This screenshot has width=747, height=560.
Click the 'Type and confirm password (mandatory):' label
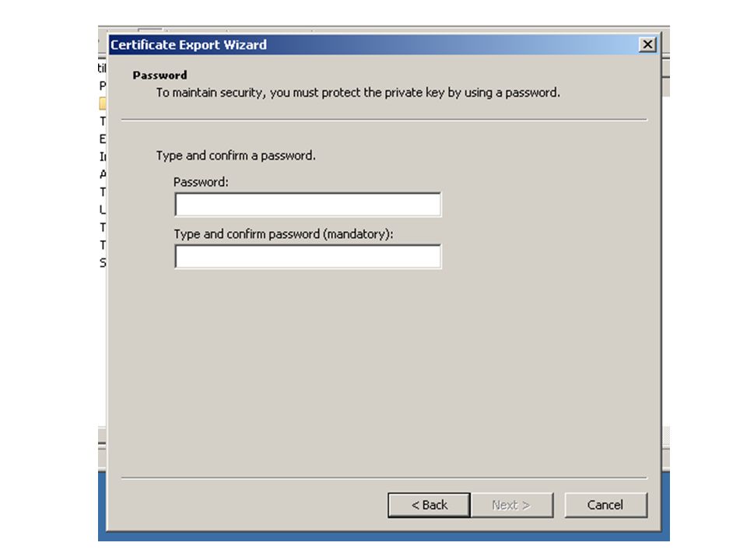283,234
